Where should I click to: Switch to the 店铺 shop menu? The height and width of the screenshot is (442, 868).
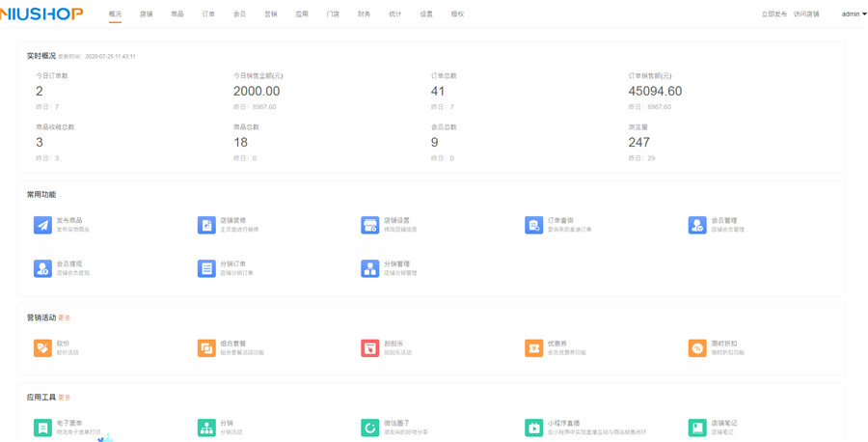click(x=147, y=14)
